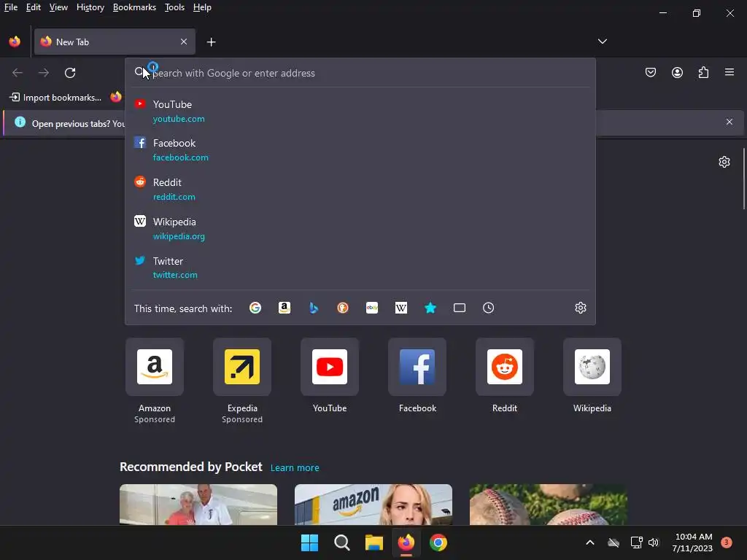747x560 pixels.
Task: Open Windows taskbar search
Action: coord(341,542)
